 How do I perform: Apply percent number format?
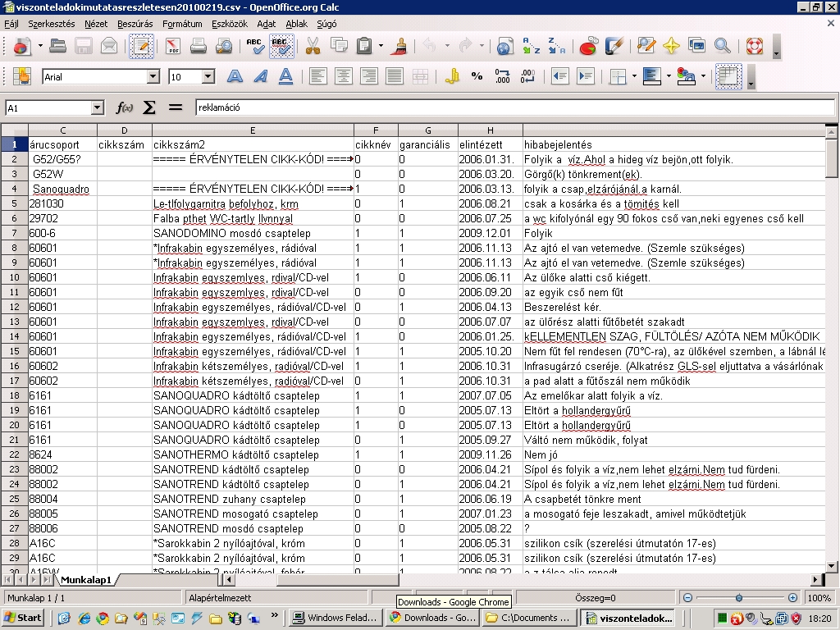[x=477, y=76]
